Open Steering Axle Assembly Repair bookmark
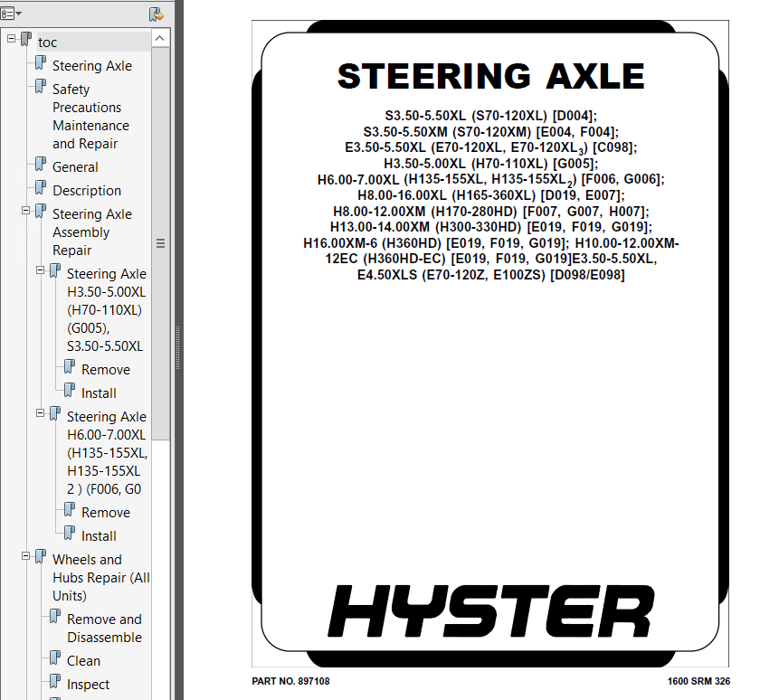This screenshot has height=700, width=760. click(92, 232)
